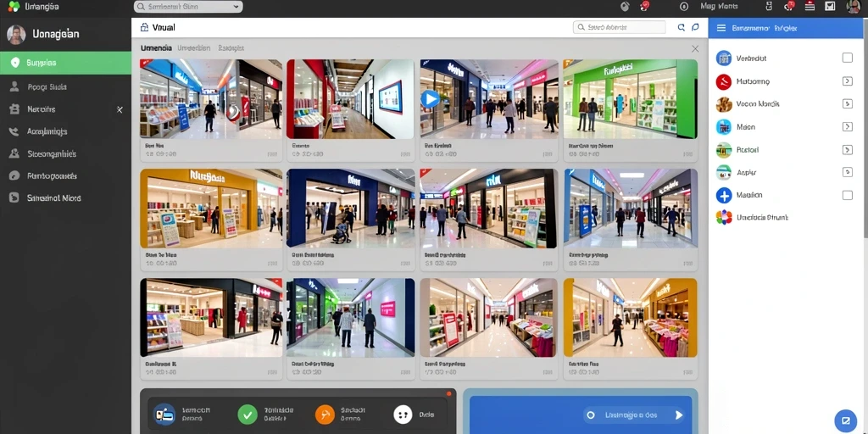Click the blue edit icon at bottom-right corner
The width and height of the screenshot is (868, 434).
click(x=845, y=419)
